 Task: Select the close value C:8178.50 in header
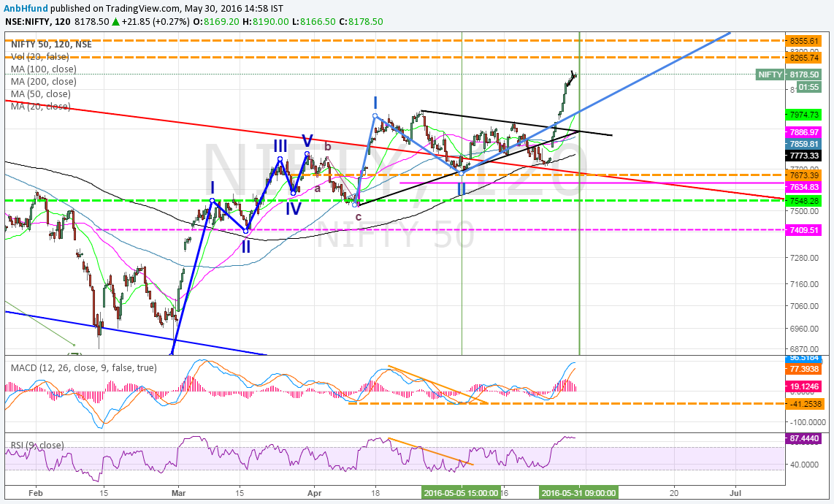[361, 22]
